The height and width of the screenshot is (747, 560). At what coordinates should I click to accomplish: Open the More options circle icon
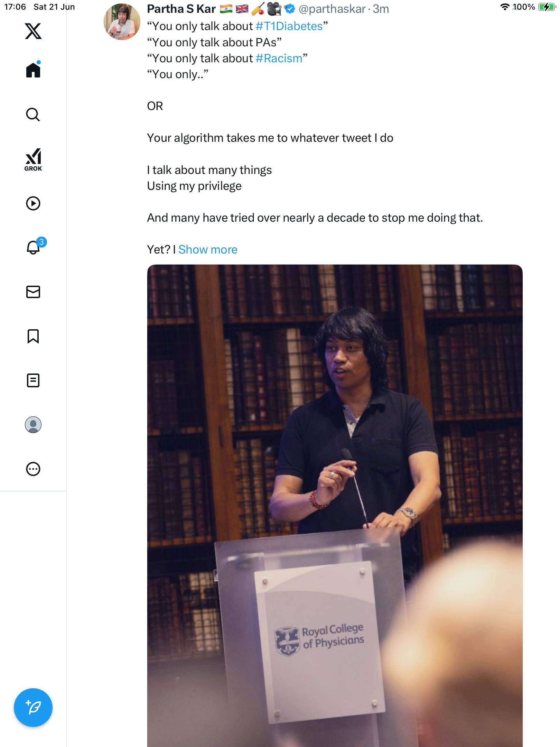(33, 469)
